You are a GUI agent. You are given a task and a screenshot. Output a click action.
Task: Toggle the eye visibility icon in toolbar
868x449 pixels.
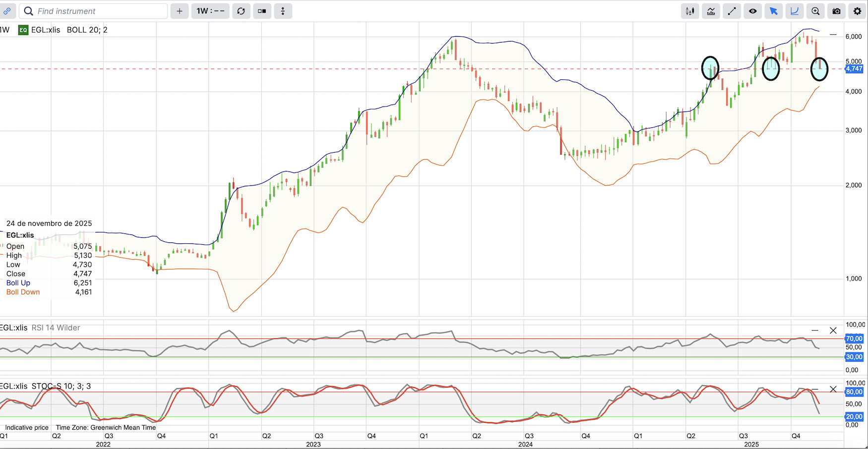[x=752, y=11]
